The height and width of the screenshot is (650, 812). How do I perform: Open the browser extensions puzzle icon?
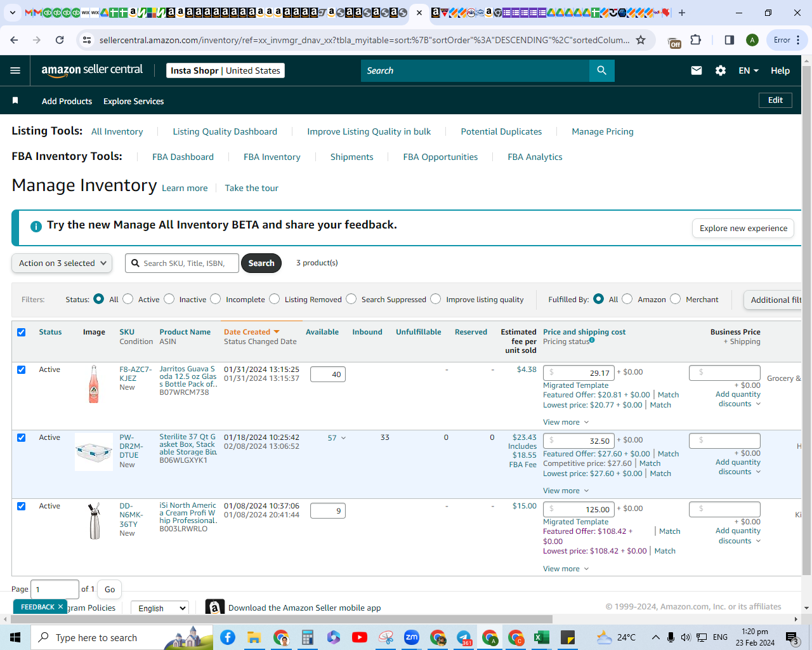(696, 40)
